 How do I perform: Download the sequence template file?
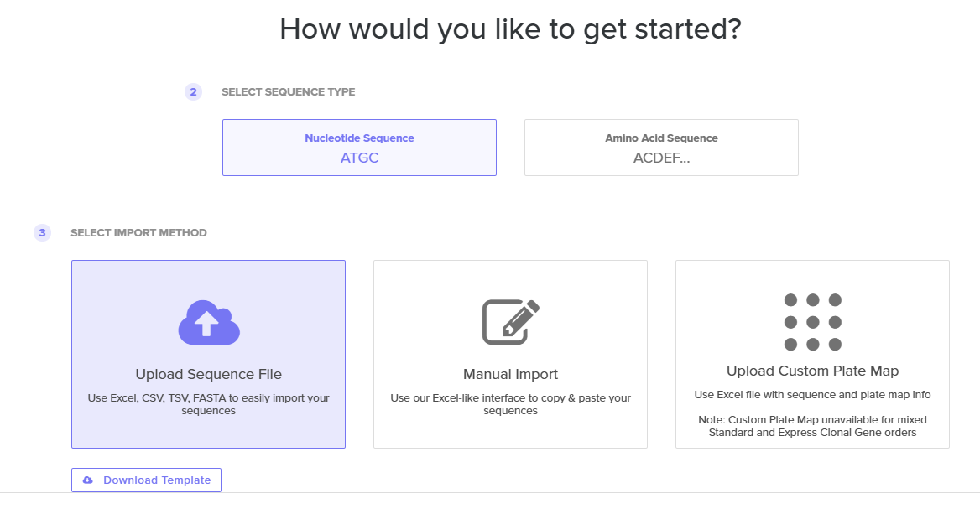click(146, 480)
